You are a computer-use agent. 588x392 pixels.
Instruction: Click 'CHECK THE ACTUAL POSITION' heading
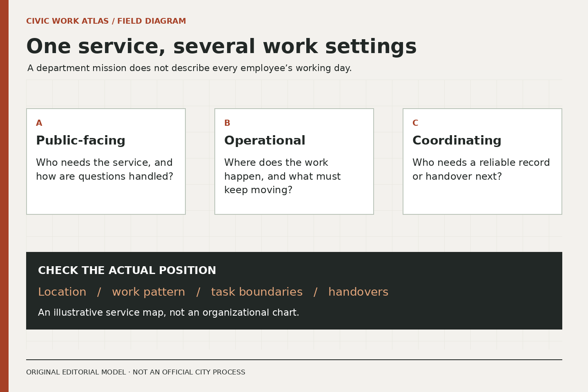tap(127, 271)
